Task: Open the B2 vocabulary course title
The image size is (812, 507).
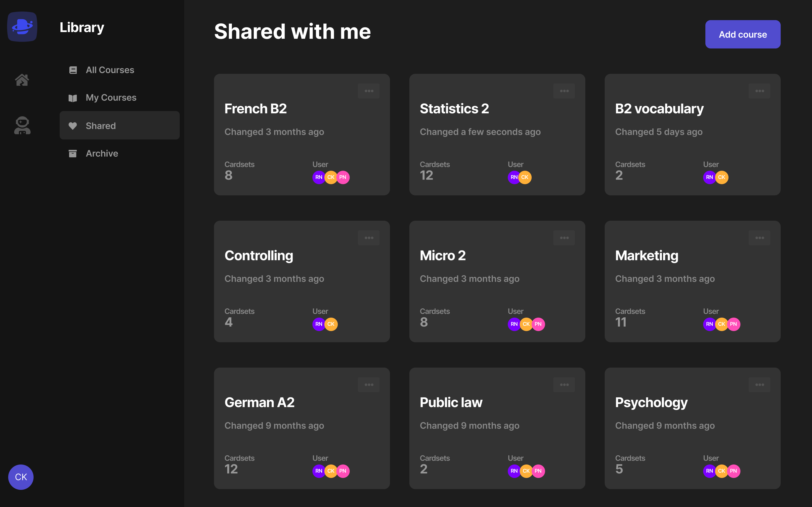Action: pyautogui.click(x=659, y=109)
